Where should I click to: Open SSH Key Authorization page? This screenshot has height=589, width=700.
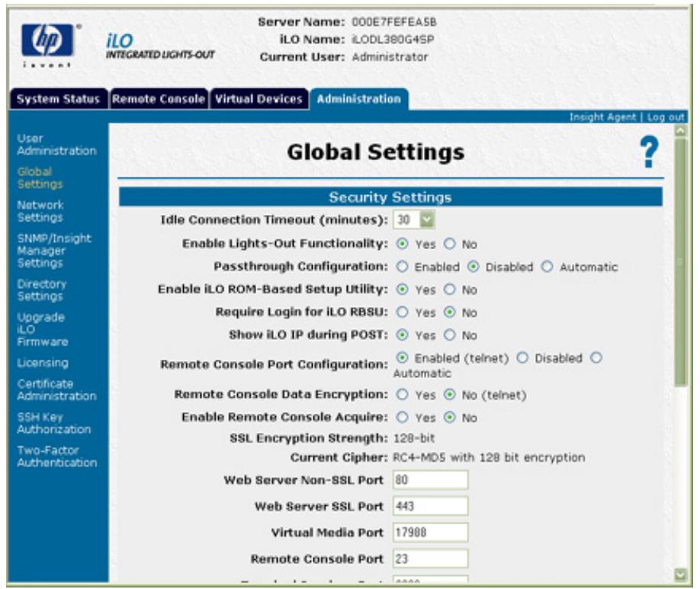53,423
